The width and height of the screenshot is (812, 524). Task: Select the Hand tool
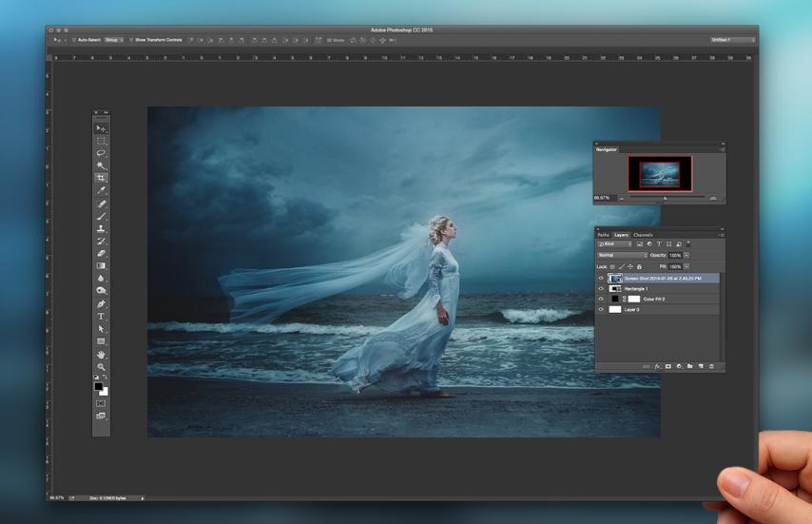(101, 354)
